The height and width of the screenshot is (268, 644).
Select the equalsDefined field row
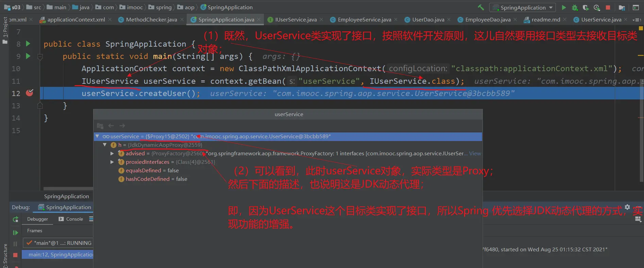tap(288, 170)
